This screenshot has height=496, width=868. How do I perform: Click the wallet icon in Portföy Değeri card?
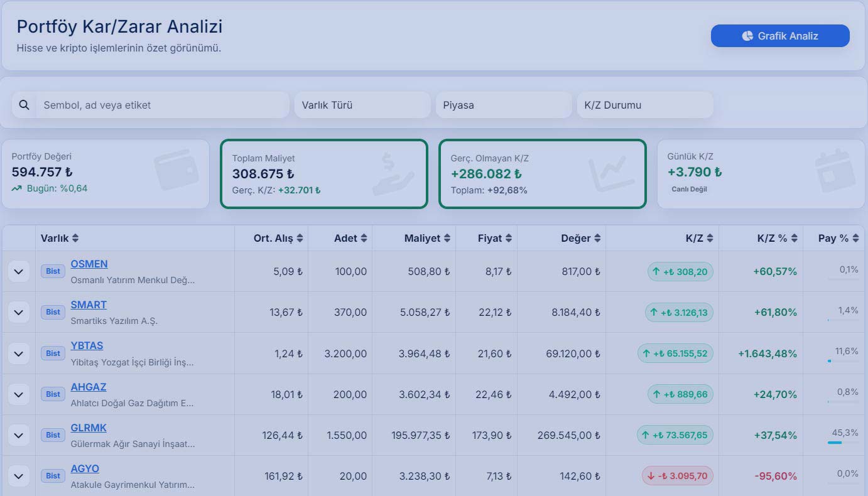point(176,170)
